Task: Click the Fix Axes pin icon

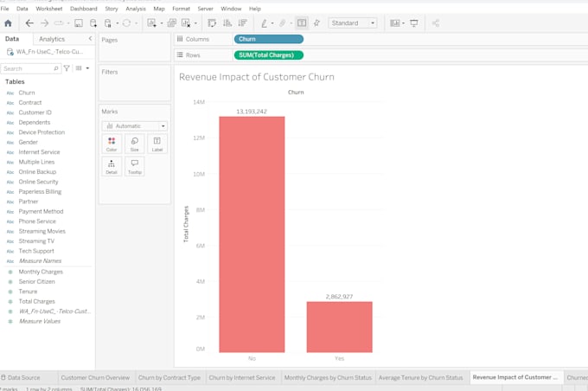Action: [316, 23]
